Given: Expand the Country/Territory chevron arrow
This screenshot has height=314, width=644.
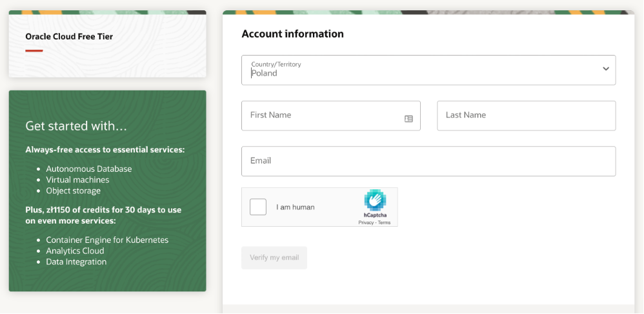Looking at the screenshot, I should coord(606,68).
